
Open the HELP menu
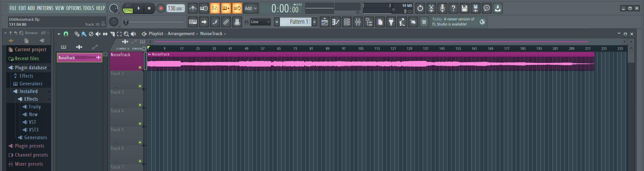click(101, 8)
